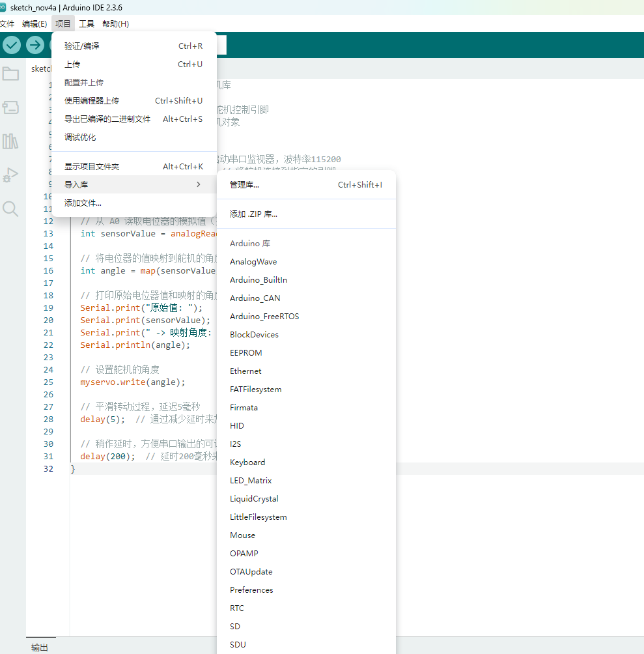Open the Debug sidebar icon
Screen dimensions: 644x654
pyautogui.click(x=10, y=175)
